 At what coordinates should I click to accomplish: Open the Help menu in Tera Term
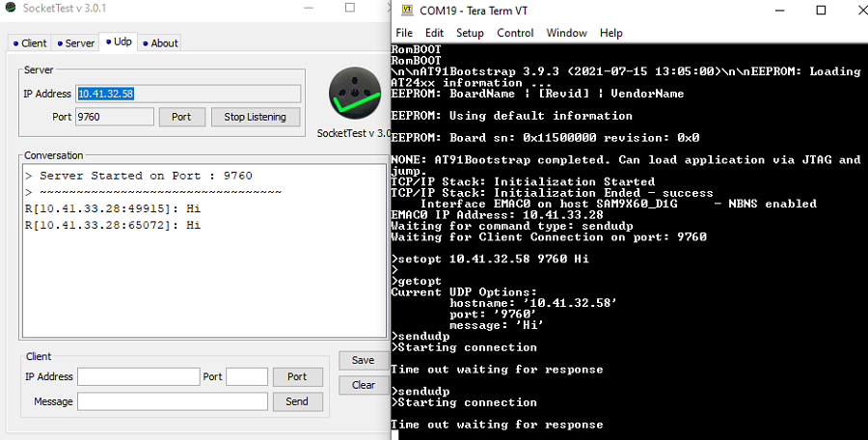[x=610, y=33]
